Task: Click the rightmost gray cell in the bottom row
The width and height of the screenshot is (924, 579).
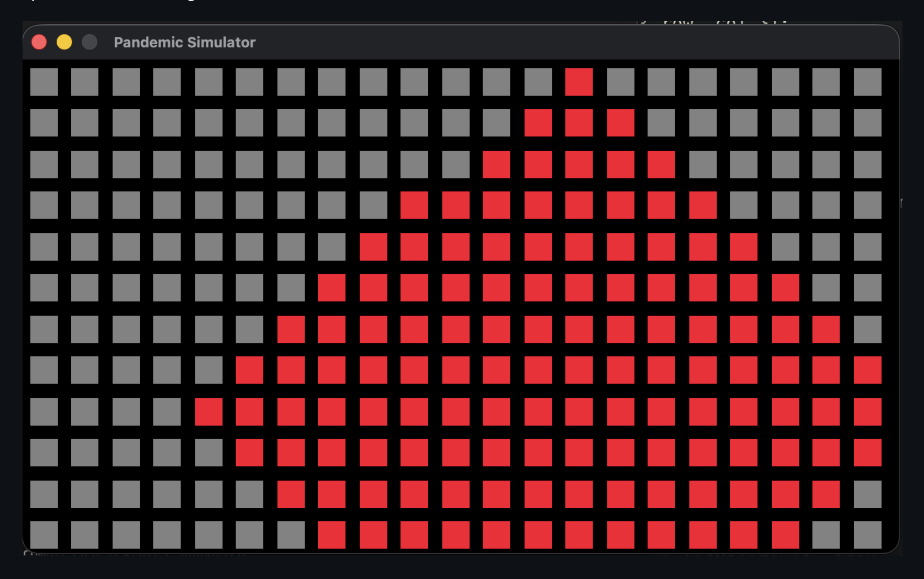Action: coord(867,534)
